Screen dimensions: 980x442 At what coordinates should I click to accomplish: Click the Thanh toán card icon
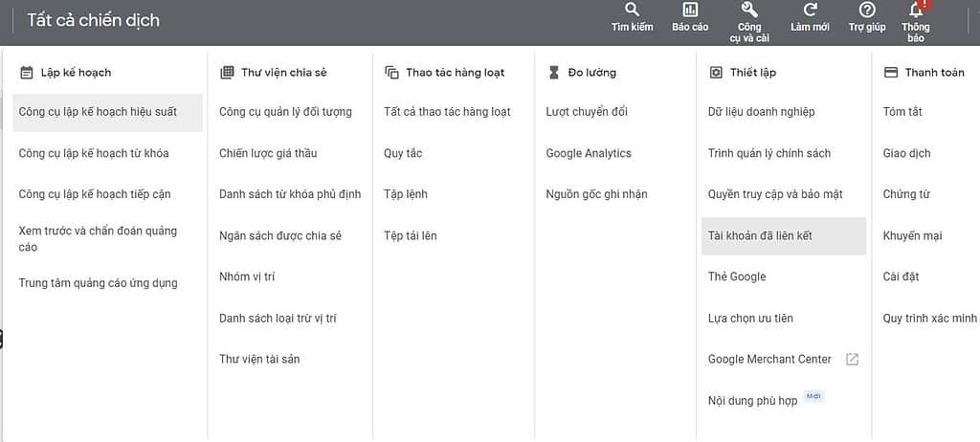pos(890,73)
